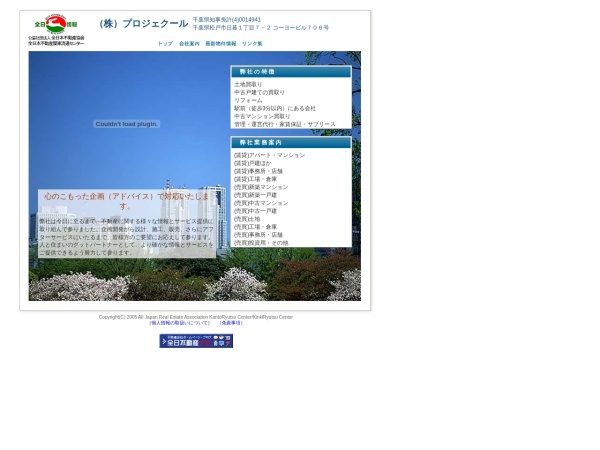The height and width of the screenshot is (450, 600).
Task: Click the company introduction paragraph under the headline
Action: point(127,237)
